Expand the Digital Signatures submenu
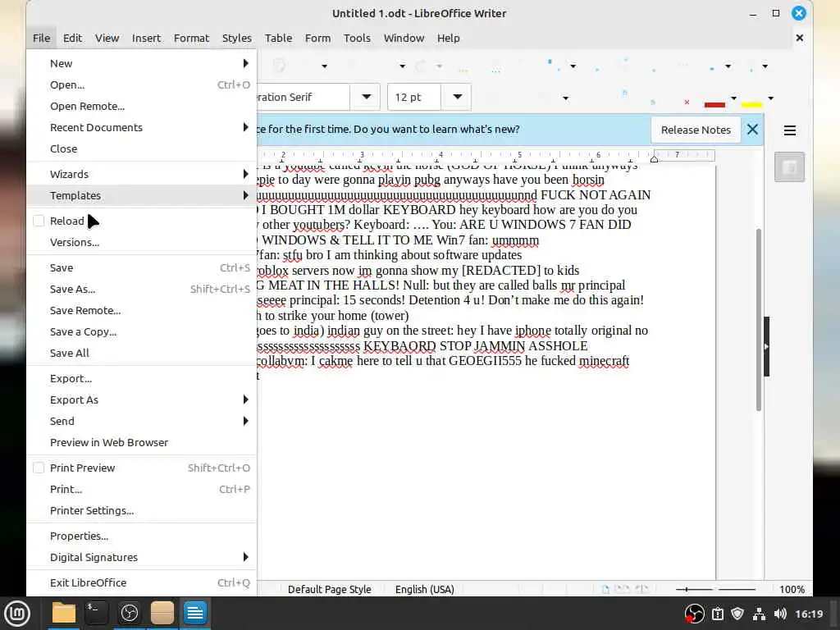 coord(141,557)
